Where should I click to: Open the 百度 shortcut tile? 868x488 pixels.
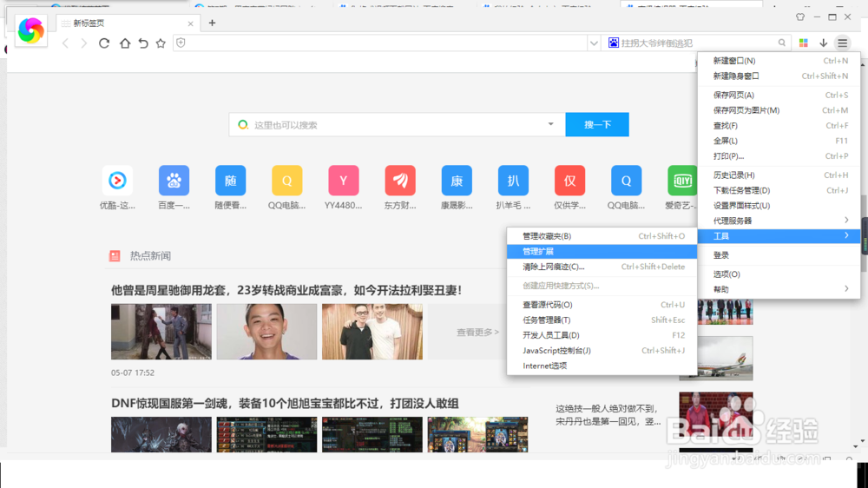174,180
